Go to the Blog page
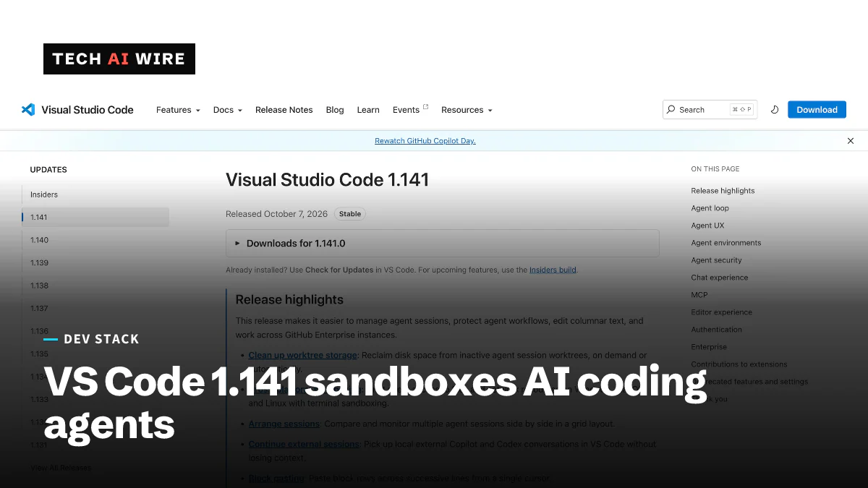Image resolution: width=868 pixels, height=488 pixels. [335, 110]
